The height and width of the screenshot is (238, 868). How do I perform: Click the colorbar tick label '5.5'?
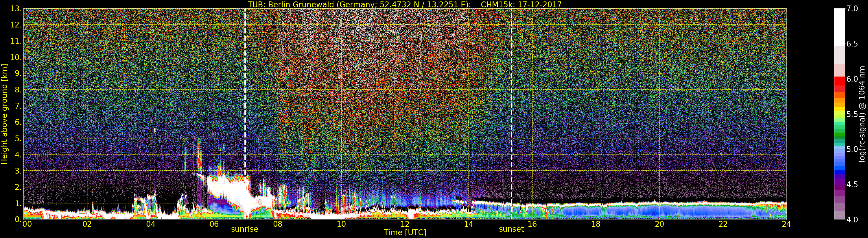pyautogui.click(x=852, y=114)
